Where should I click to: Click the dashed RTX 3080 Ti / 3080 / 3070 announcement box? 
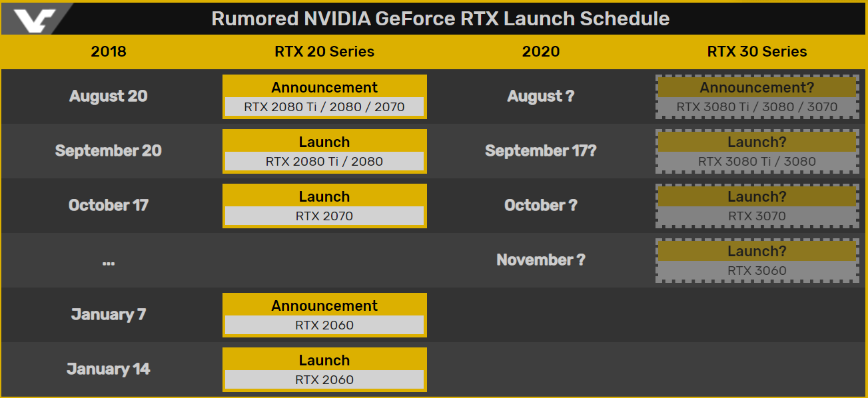point(757,97)
